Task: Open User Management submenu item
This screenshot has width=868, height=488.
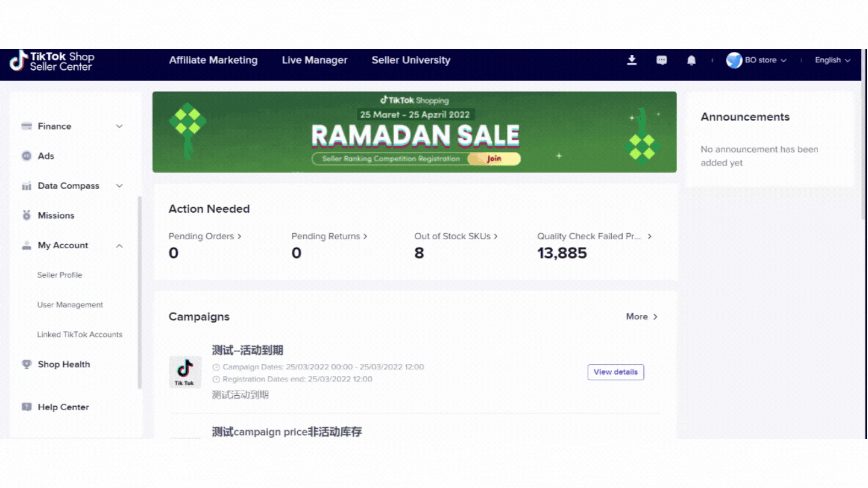Action: (x=70, y=305)
